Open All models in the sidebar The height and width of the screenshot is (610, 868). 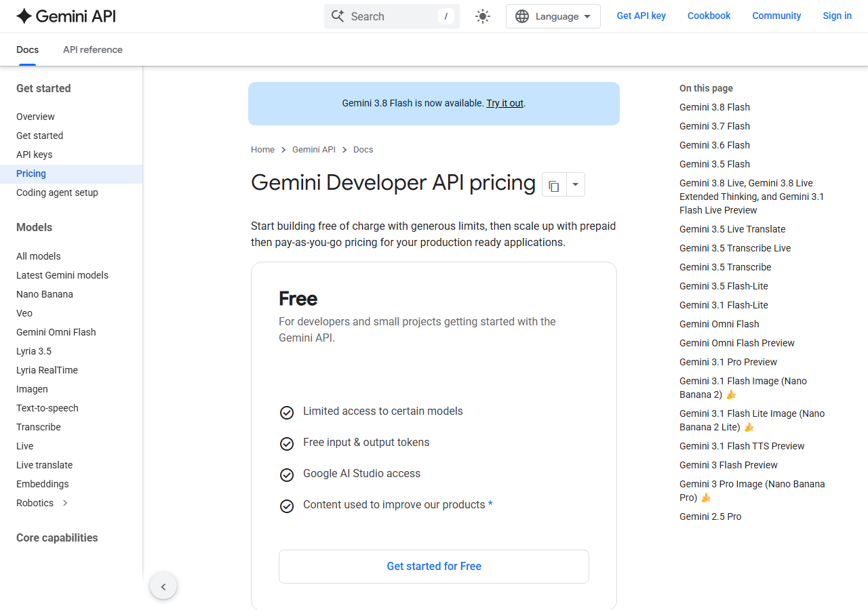[x=38, y=256]
